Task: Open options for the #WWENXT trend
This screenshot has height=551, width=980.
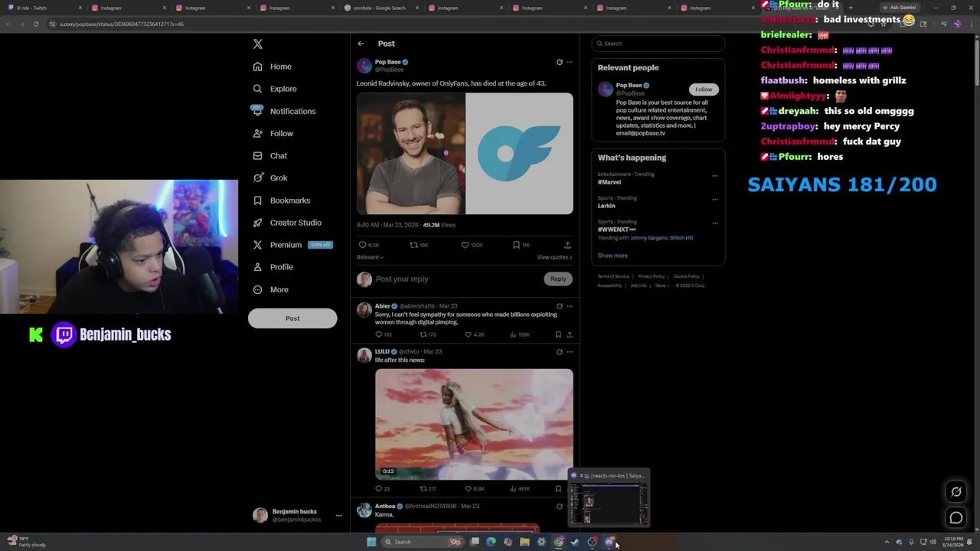Action: tap(715, 223)
